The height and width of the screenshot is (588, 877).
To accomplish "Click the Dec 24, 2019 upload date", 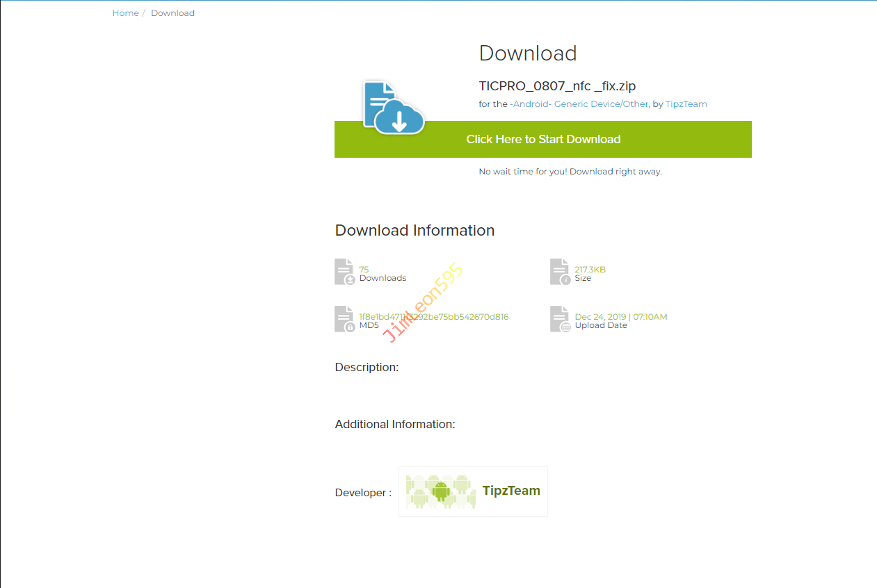I will point(620,317).
